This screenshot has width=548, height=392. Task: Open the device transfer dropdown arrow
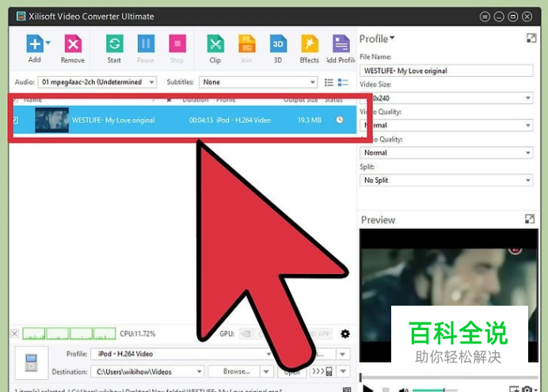click(x=343, y=371)
